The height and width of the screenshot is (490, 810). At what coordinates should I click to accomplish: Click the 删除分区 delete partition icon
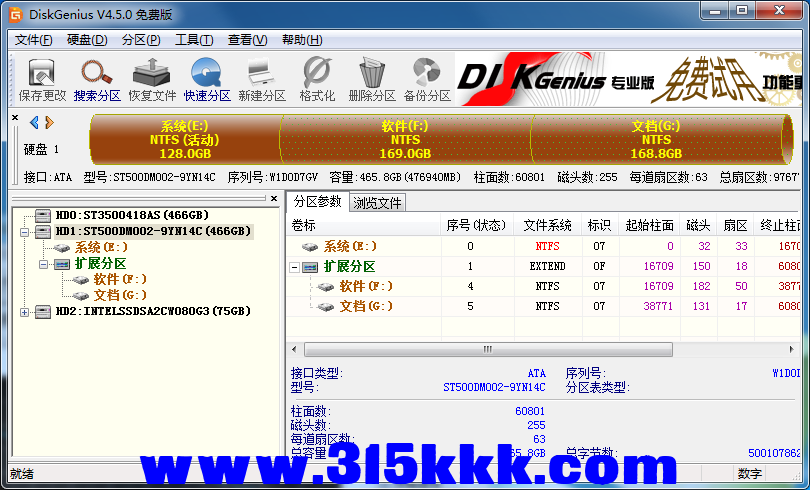372,79
